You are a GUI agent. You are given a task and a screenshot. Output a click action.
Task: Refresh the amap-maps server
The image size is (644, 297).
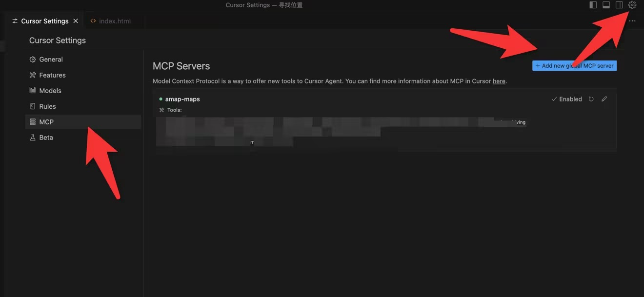pos(591,99)
